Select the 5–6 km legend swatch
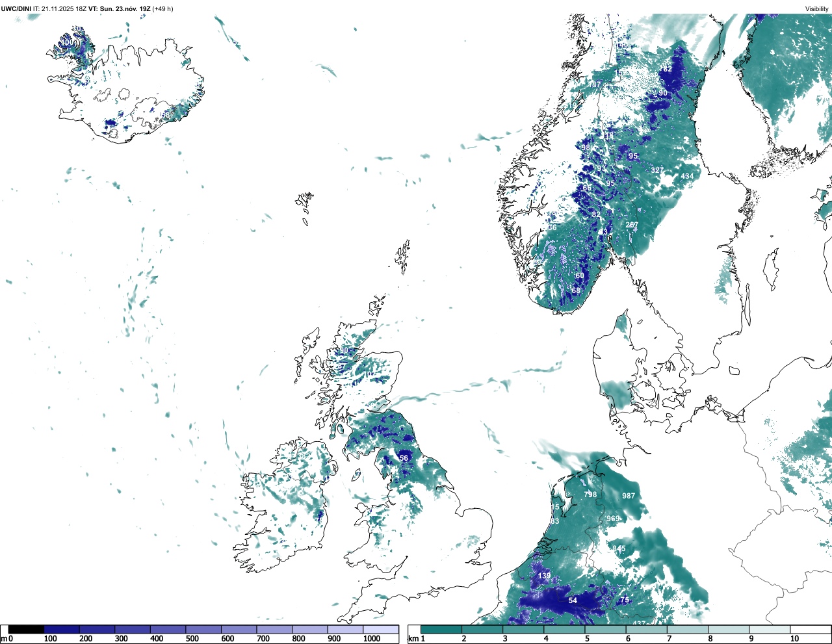The image size is (832, 644). [x=605, y=629]
